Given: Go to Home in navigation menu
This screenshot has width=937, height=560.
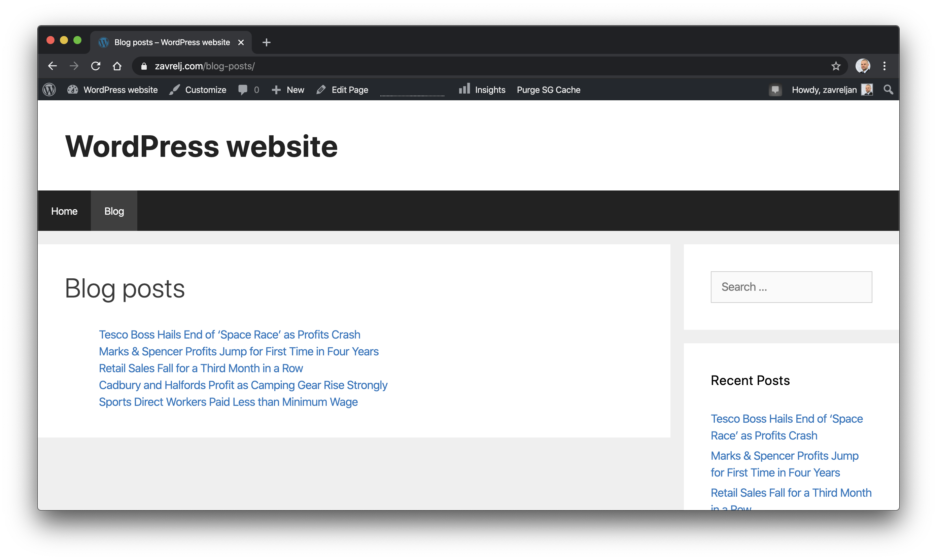Looking at the screenshot, I should pyautogui.click(x=64, y=211).
